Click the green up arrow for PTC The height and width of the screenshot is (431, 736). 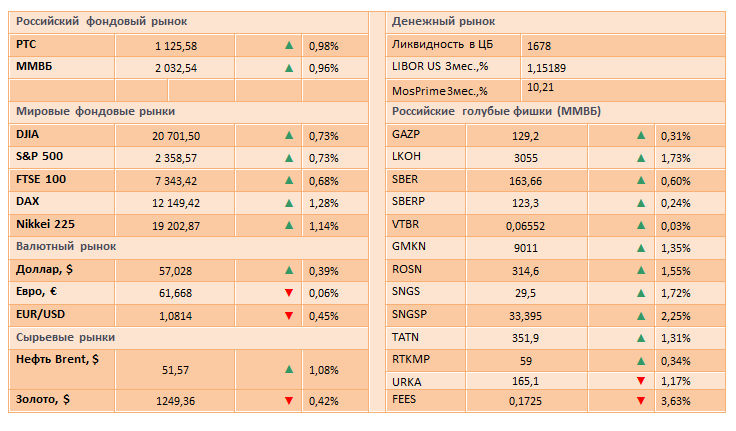(x=288, y=46)
